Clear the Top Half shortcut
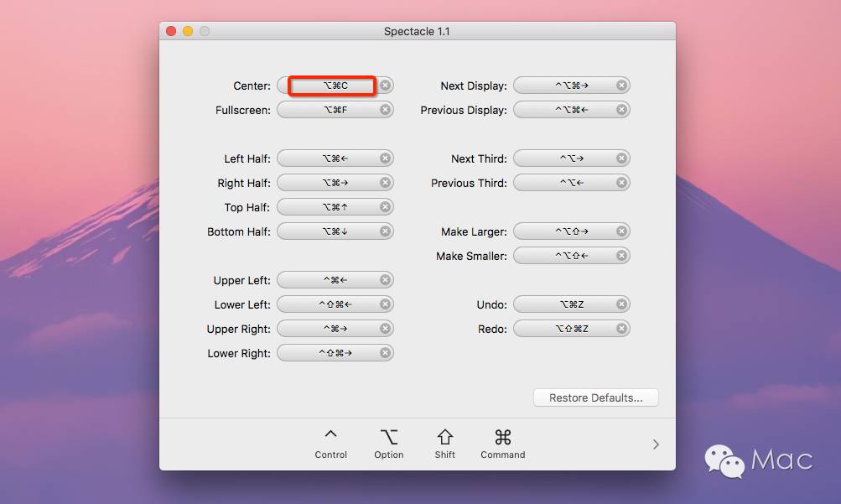The image size is (841, 504). 385,207
